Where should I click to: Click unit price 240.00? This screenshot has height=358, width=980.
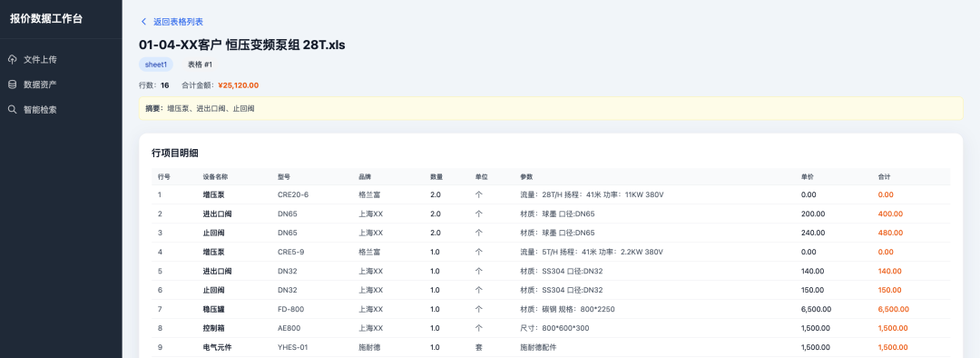click(812, 233)
